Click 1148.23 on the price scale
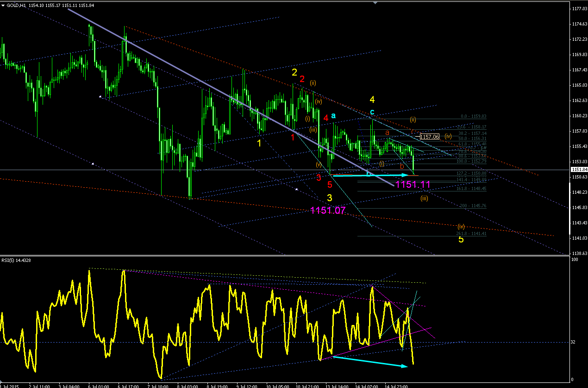Viewport: 588px width, 388px height. 579,192
